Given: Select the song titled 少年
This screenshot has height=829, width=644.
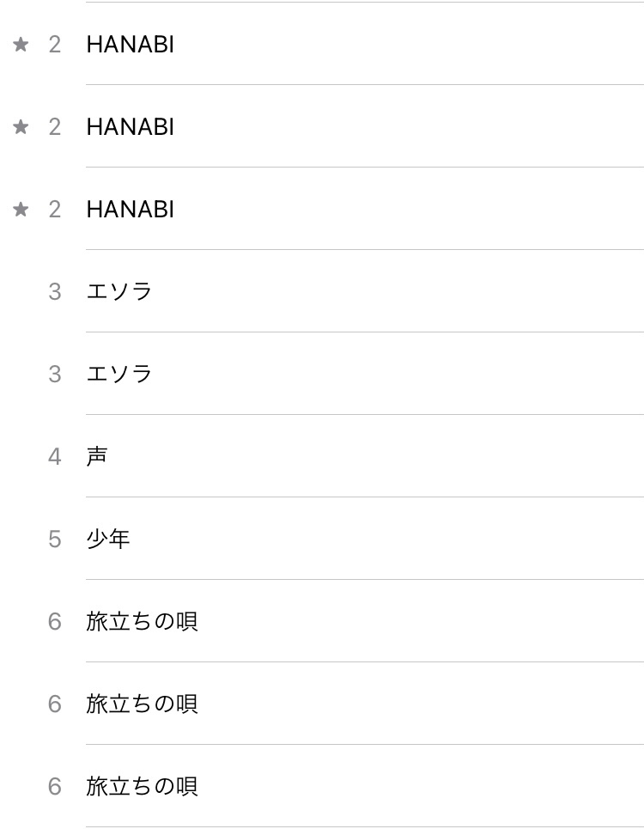Looking at the screenshot, I should pyautogui.click(x=108, y=539).
